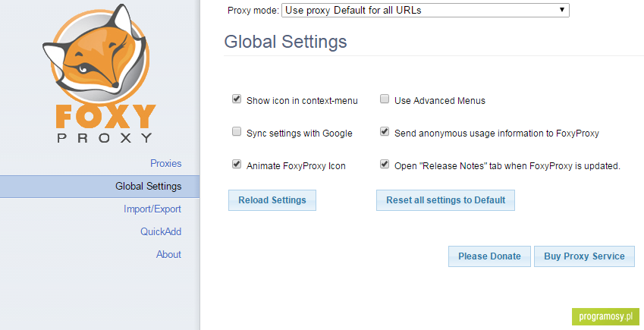Enable Use Advanced Menus checkbox
The image size is (644, 330).
385,99
